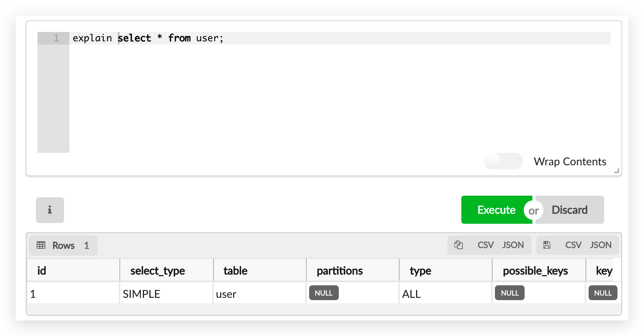The image size is (644, 336).
Task: Click the copy-to-clipboard icon
Action: pos(459,245)
